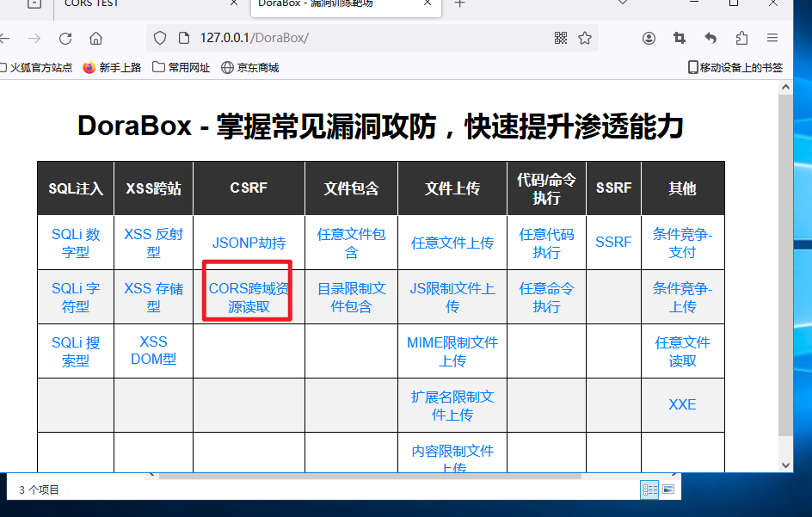812x517 pixels.
Task: Open the 常用网址 bookmarks folder
Action: (x=181, y=68)
